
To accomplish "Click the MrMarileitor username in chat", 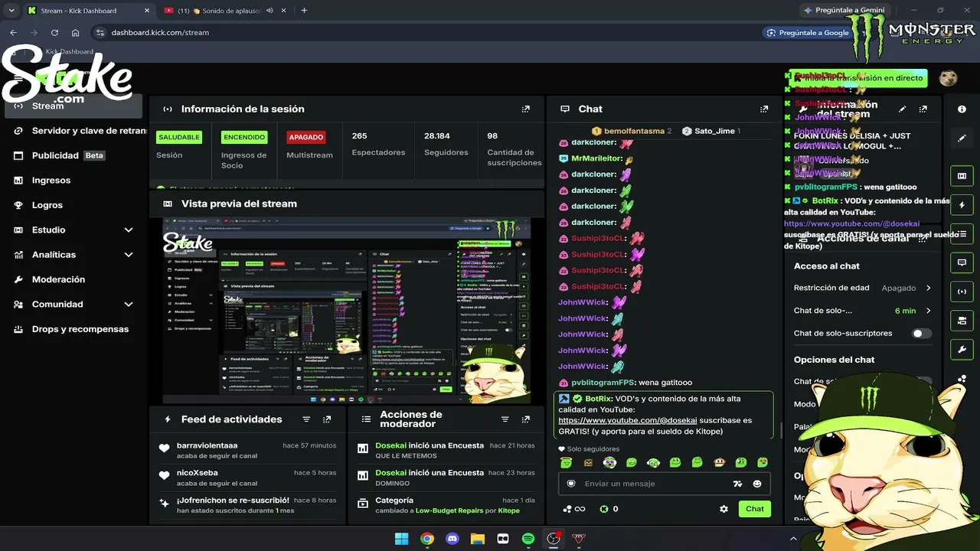I will tap(596, 158).
